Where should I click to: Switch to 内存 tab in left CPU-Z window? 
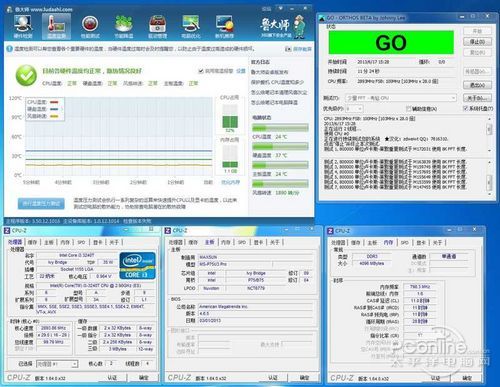pos(65,242)
